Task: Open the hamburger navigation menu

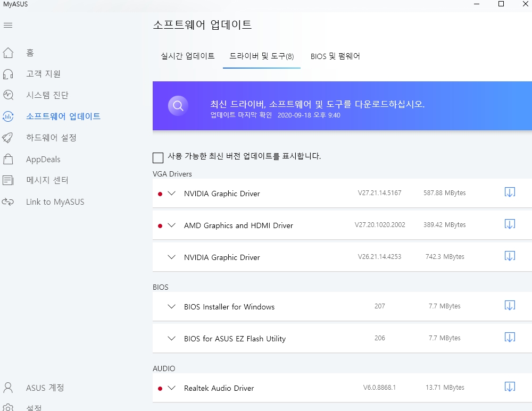Action: (x=8, y=26)
